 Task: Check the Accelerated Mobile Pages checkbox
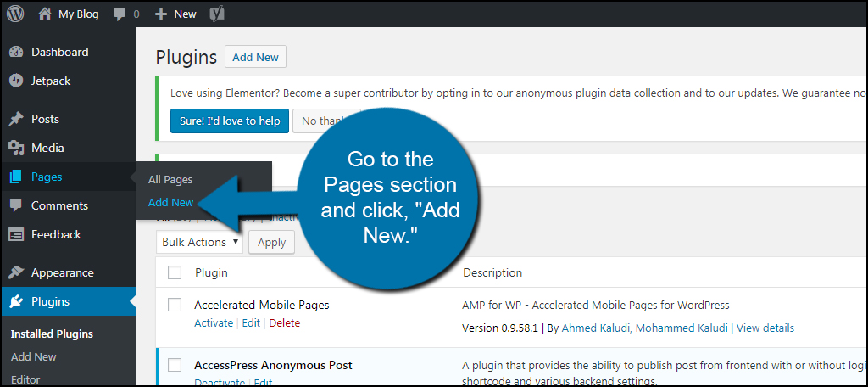pyautogui.click(x=175, y=305)
